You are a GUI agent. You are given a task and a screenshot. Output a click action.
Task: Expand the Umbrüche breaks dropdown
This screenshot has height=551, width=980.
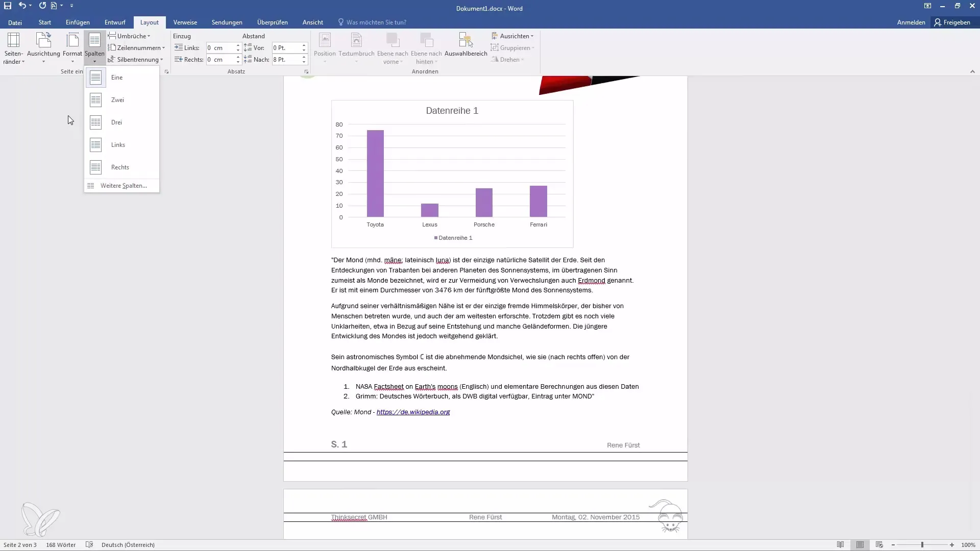click(129, 36)
